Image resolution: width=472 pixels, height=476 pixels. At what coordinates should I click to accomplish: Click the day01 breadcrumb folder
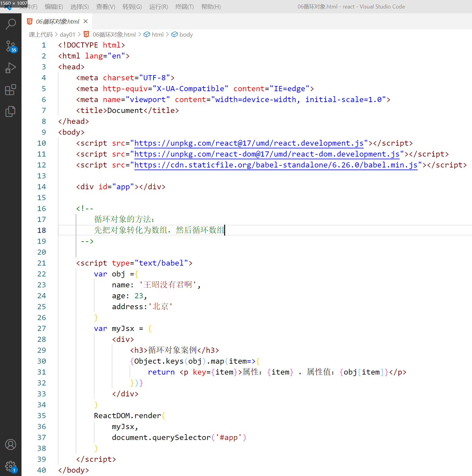(67, 35)
